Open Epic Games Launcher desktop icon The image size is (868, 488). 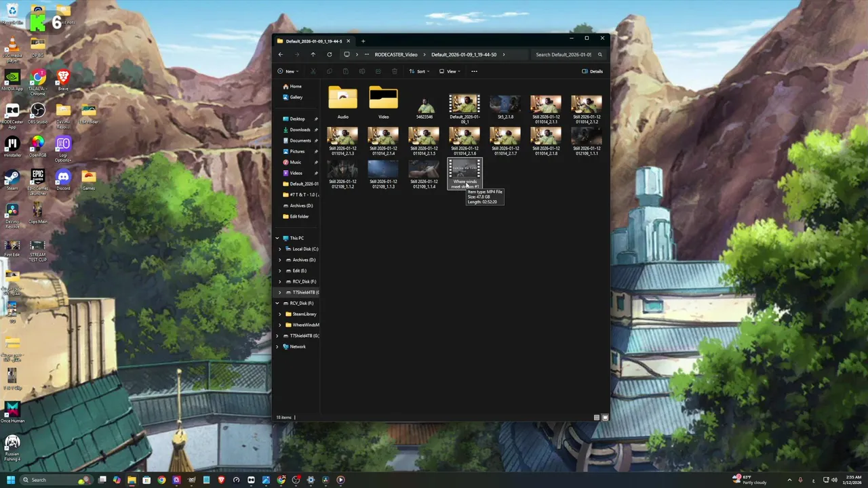tap(37, 182)
